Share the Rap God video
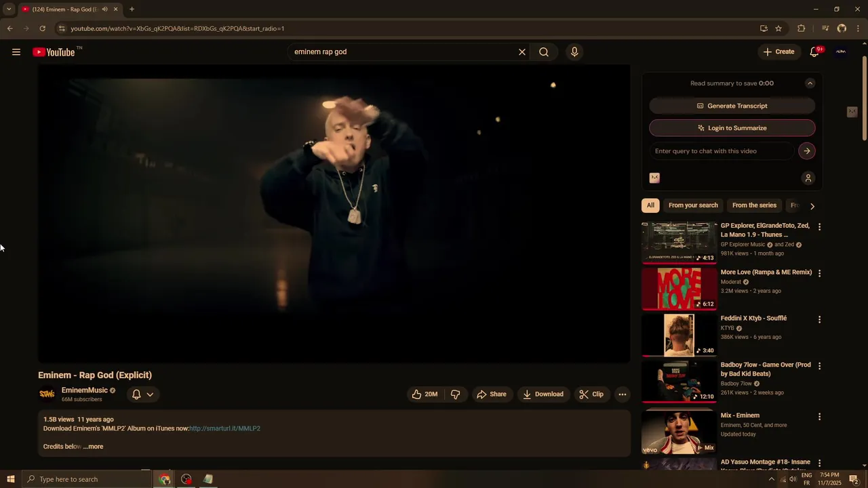This screenshot has height=488, width=868. coord(492,394)
